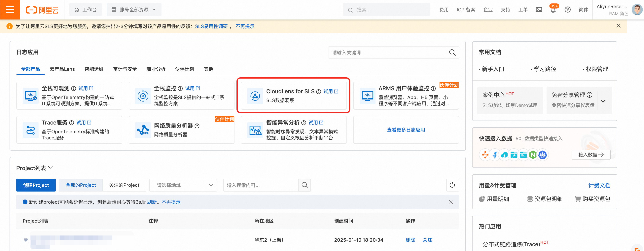Open the help question mark icon in header
Viewport: 644px width, 251px height.
click(567, 10)
